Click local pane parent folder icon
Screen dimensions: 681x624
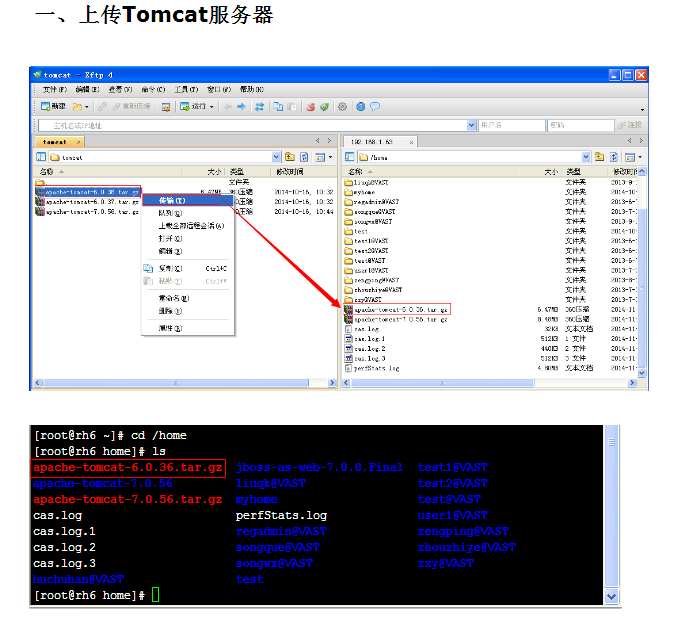pyautogui.click(x=290, y=157)
